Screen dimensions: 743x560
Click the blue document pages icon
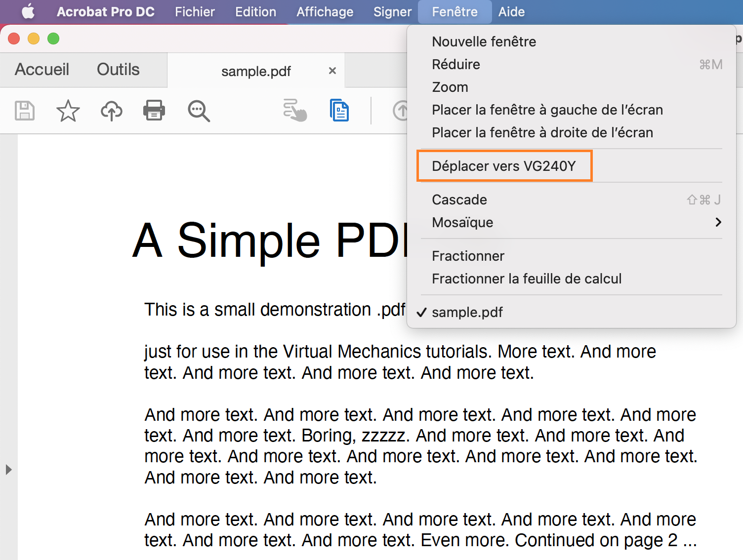(339, 110)
